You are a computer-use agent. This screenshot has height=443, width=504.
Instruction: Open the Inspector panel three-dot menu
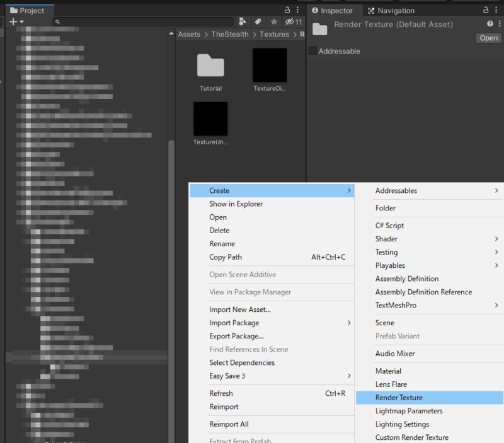pos(496,9)
